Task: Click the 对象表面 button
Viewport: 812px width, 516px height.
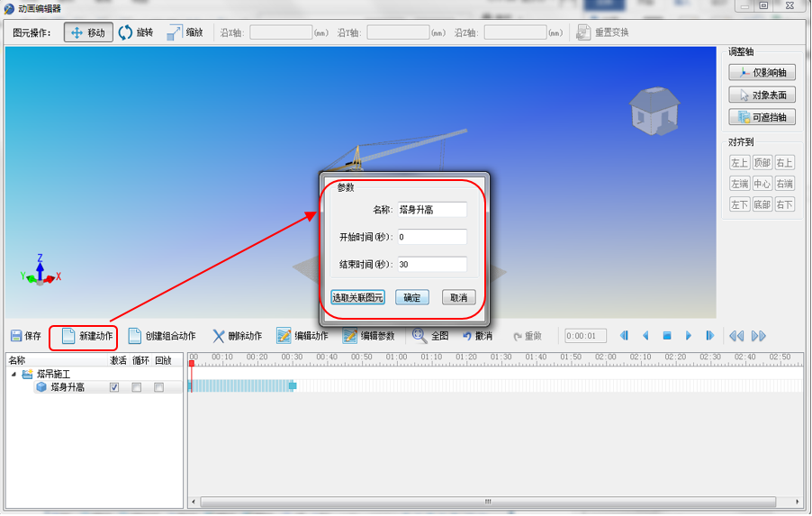Action: point(762,95)
